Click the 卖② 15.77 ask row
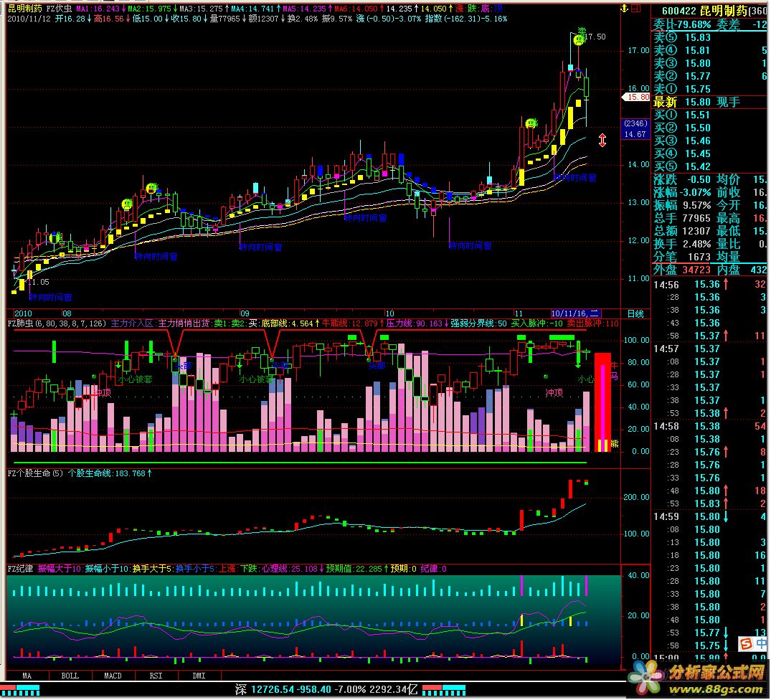771x700 pixels. click(710, 76)
